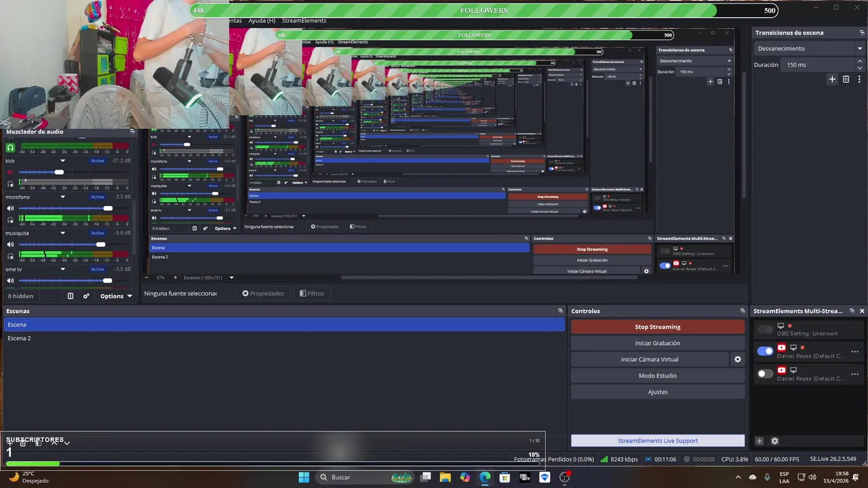Toggle Active badge for microfono source
Viewport: 868px width, 488px height.
click(x=98, y=197)
